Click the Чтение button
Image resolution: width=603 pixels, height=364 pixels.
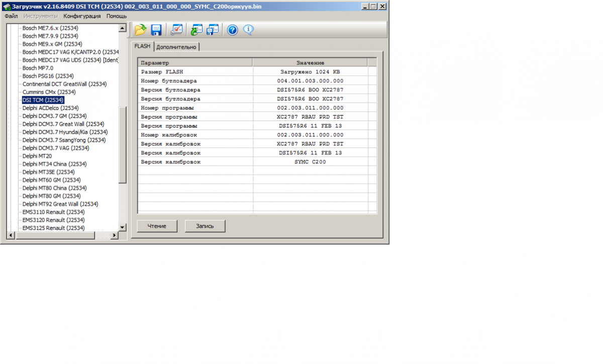point(157,226)
